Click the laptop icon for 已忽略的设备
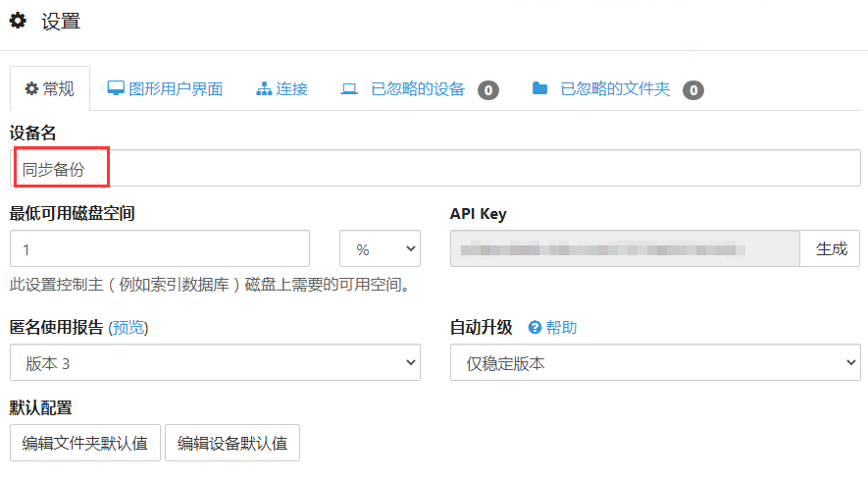Screen dimensions: 868x483 [349, 89]
